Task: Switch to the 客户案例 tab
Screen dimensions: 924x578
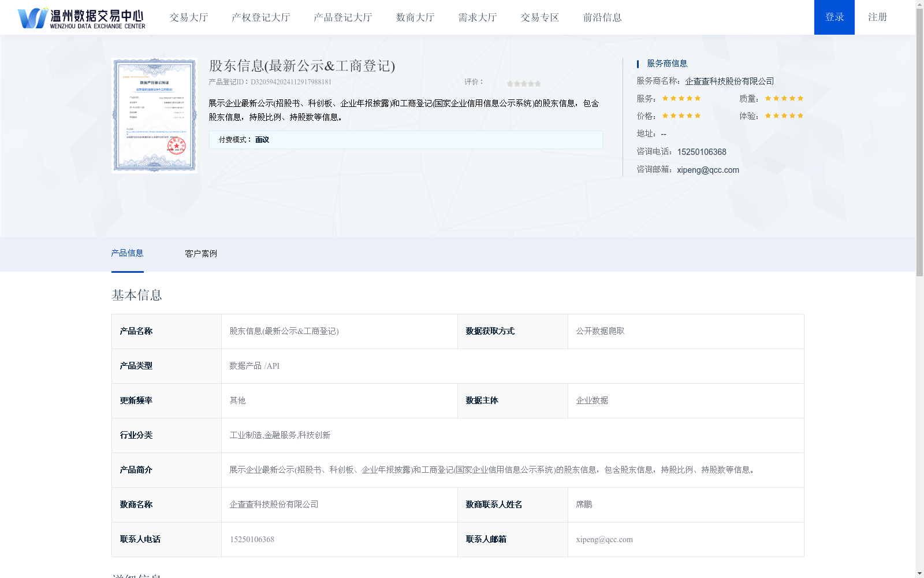Action: [200, 253]
